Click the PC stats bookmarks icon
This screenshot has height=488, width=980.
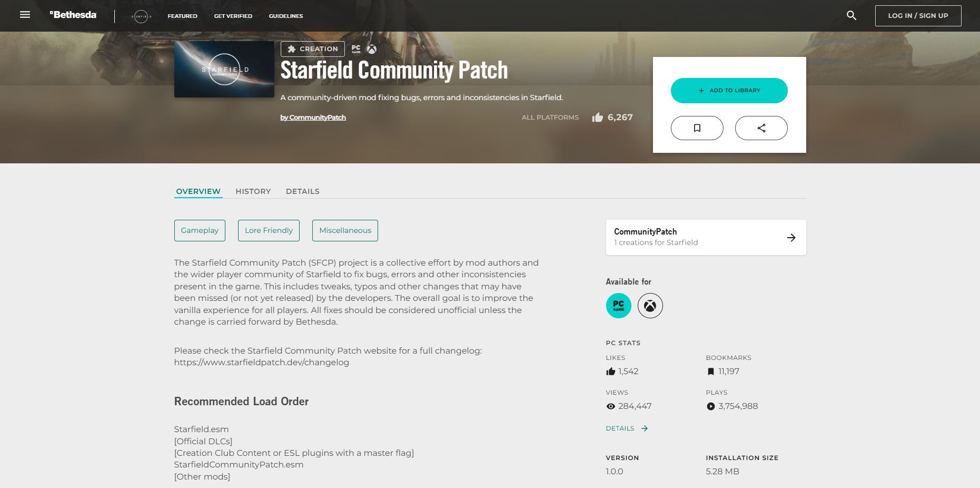coord(711,372)
